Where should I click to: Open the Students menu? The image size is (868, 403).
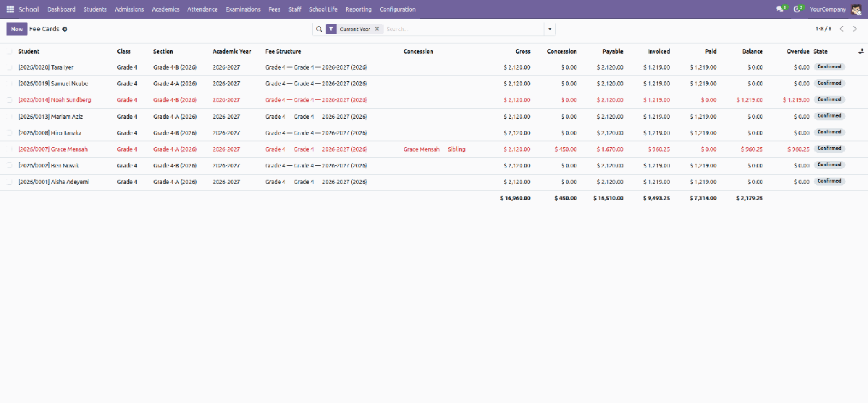pyautogui.click(x=96, y=9)
